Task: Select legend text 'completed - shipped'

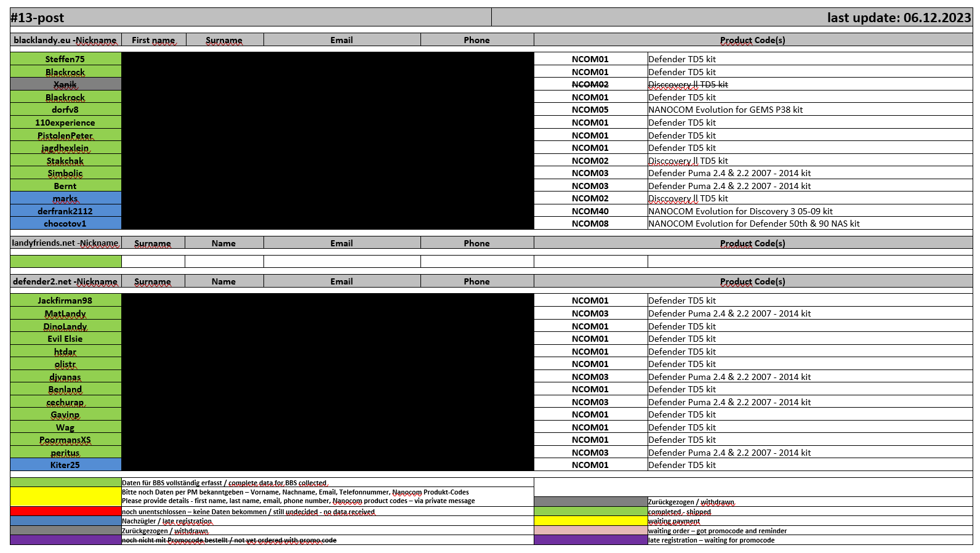Action: [680, 512]
